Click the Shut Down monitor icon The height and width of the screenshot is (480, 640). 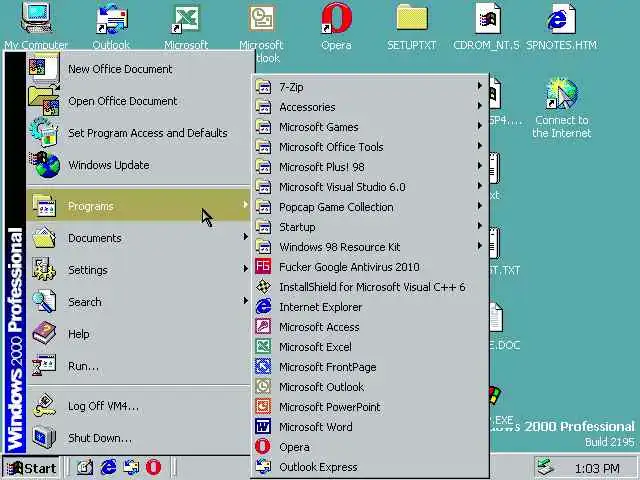coord(44,437)
